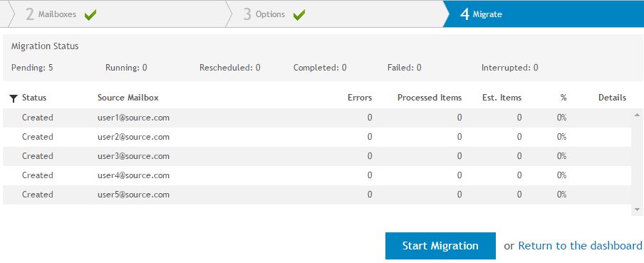Sort by the Processed Items column header

point(430,98)
